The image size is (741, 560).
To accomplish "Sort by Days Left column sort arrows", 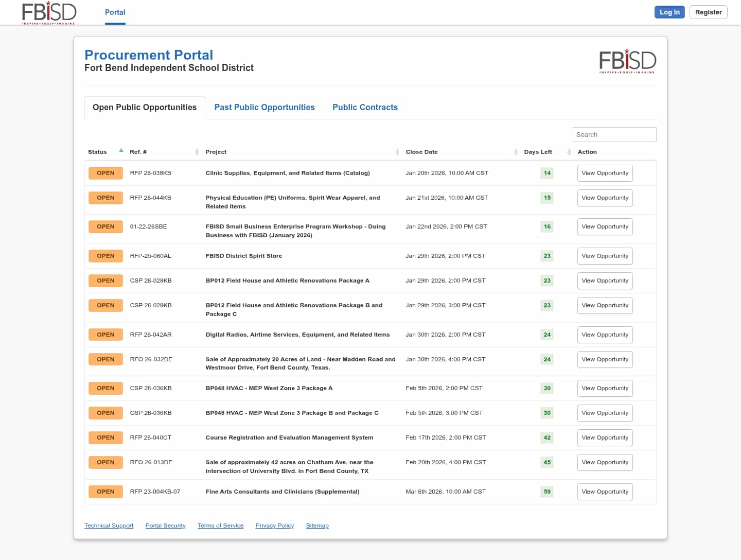I will 569,152.
